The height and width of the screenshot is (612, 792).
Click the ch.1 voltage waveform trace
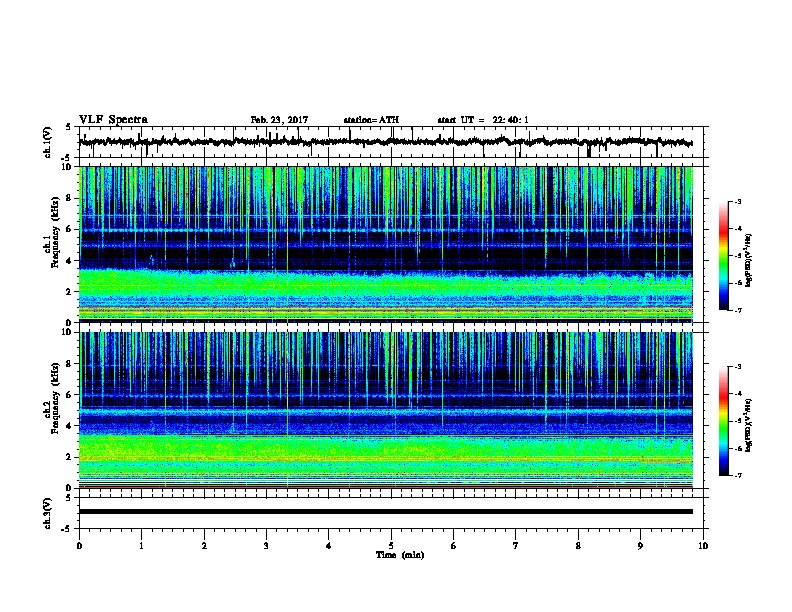click(x=385, y=142)
